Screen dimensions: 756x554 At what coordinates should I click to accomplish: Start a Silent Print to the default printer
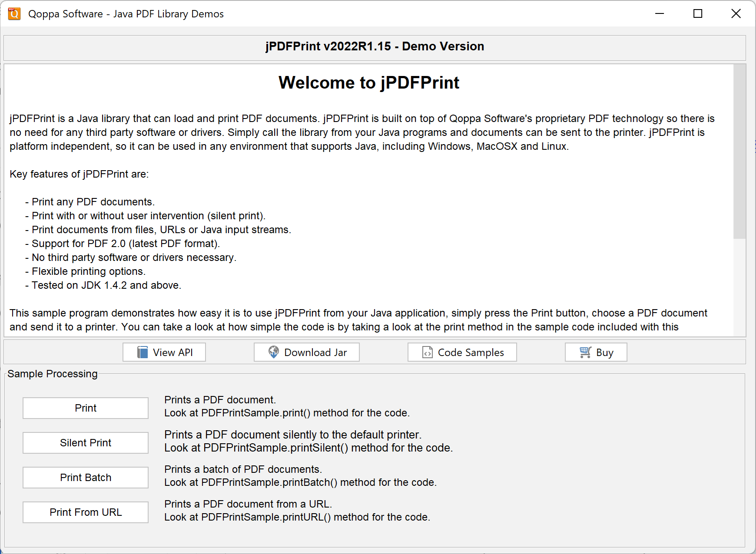click(85, 443)
